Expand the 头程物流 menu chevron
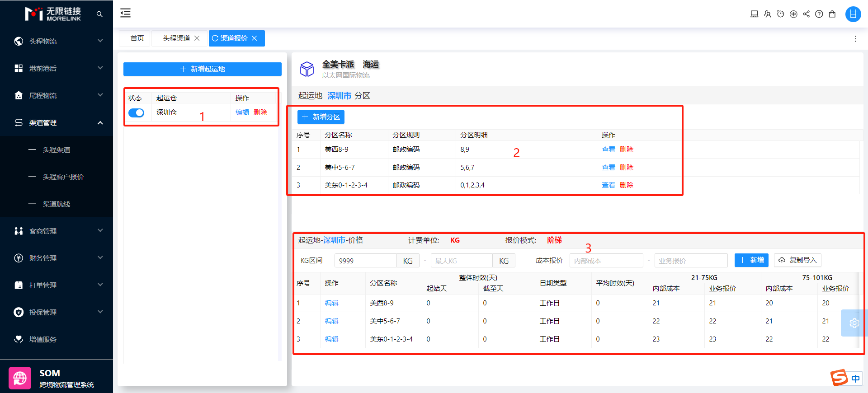 click(x=100, y=41)
